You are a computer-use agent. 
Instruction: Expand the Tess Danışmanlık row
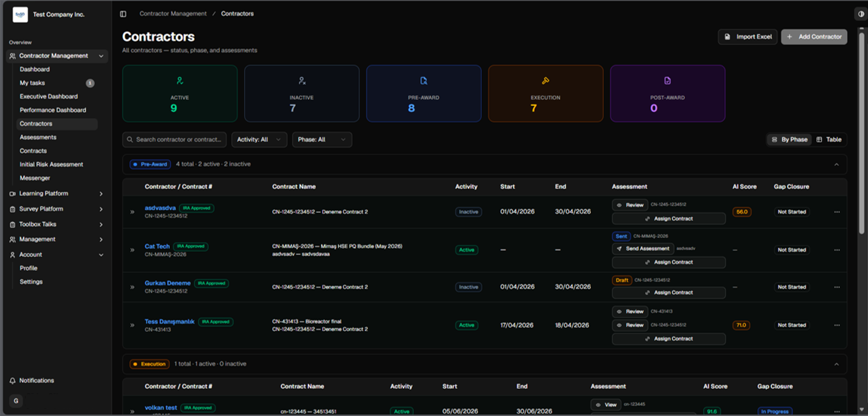click(132, 325)
